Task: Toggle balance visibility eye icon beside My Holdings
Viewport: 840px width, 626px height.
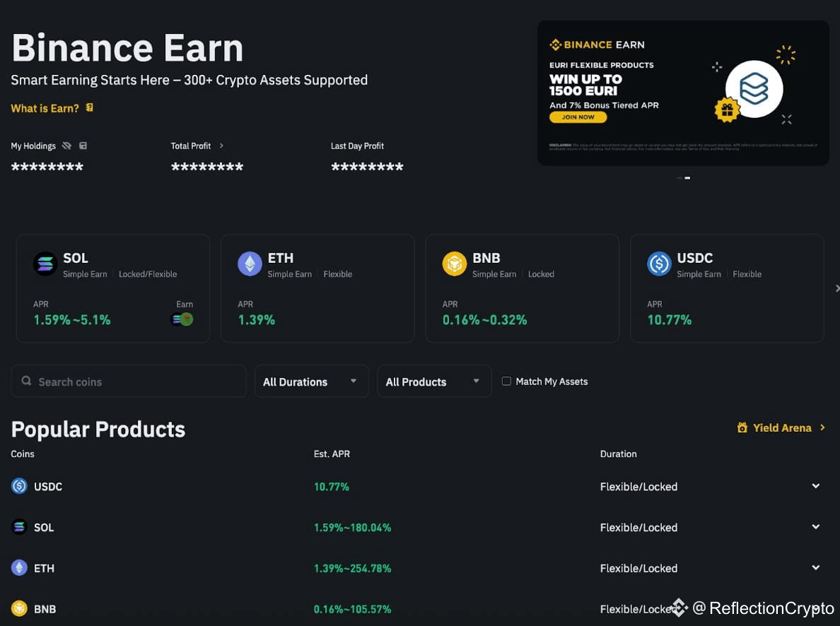Action: pyautogui.click(x=66, y=146)
